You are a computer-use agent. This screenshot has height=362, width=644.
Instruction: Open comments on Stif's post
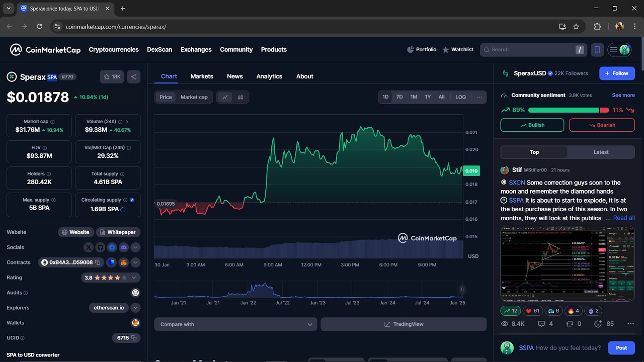(x=545, y=324)
